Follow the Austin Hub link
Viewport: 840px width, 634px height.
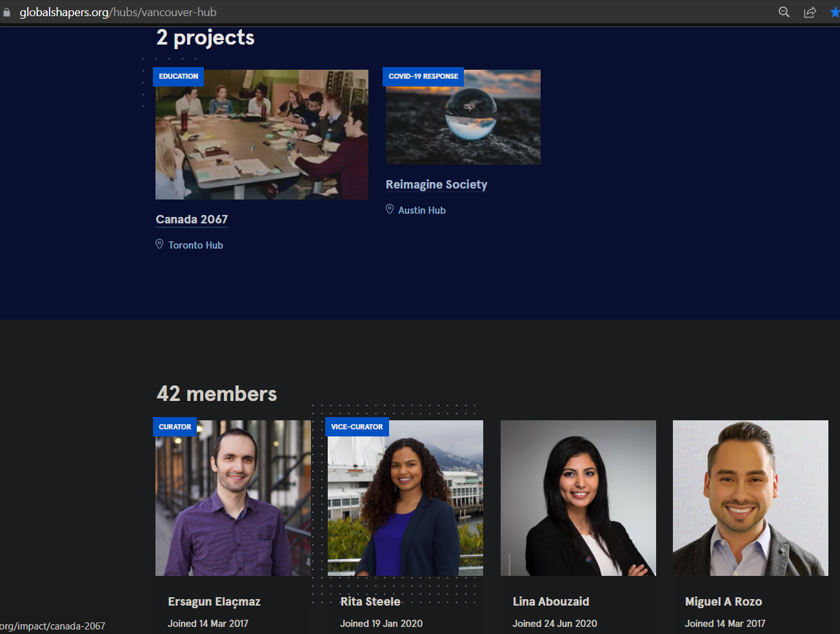click(422, 210)
